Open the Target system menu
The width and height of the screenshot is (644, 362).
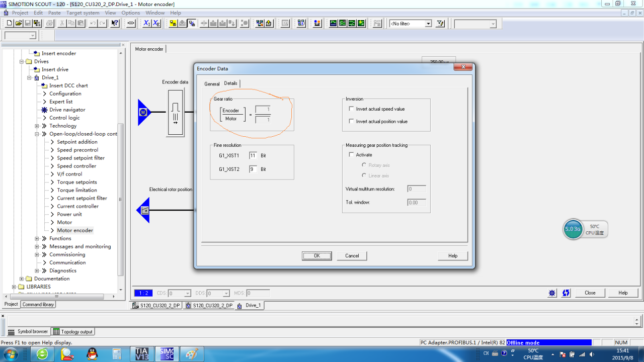point(83,13)
